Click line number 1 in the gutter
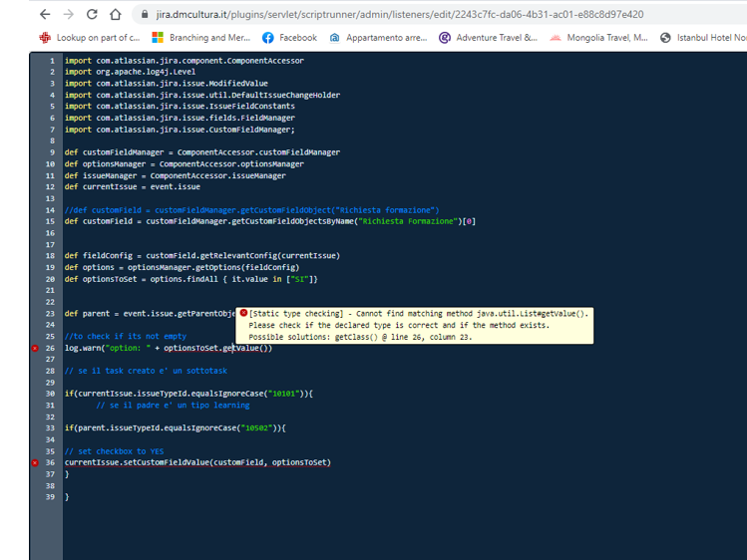Viewport: 747px width, 560px height. point(53,61)
